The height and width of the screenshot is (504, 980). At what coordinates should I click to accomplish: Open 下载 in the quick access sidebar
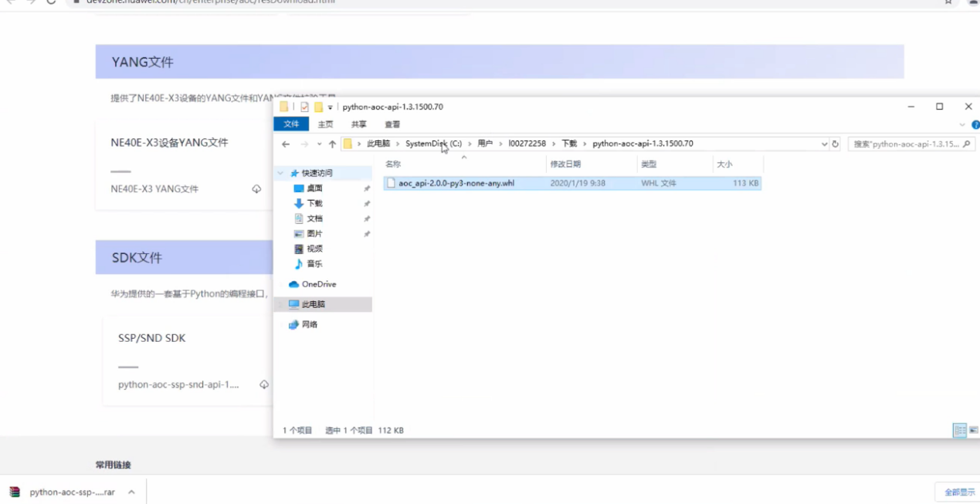point(314,204)
